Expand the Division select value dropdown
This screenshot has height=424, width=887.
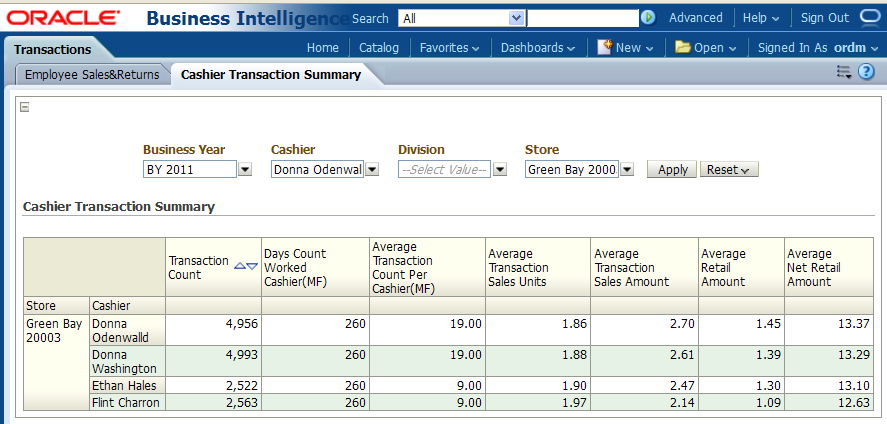(500, 170)
